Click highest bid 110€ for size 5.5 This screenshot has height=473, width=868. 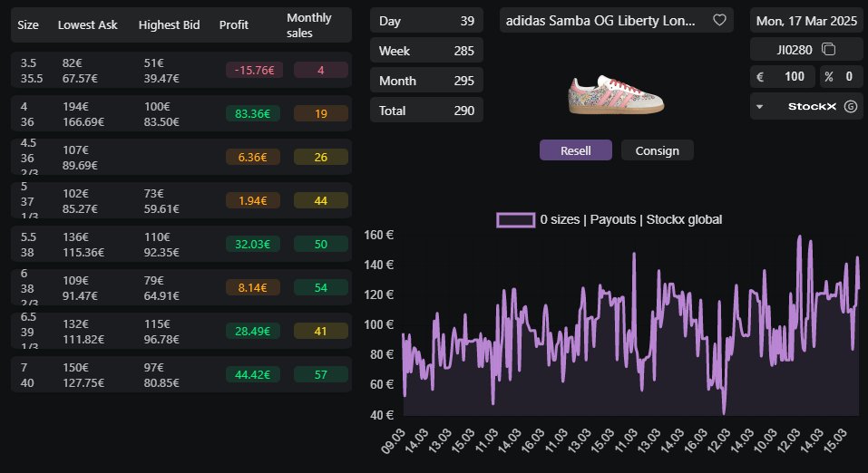(157, 236)
